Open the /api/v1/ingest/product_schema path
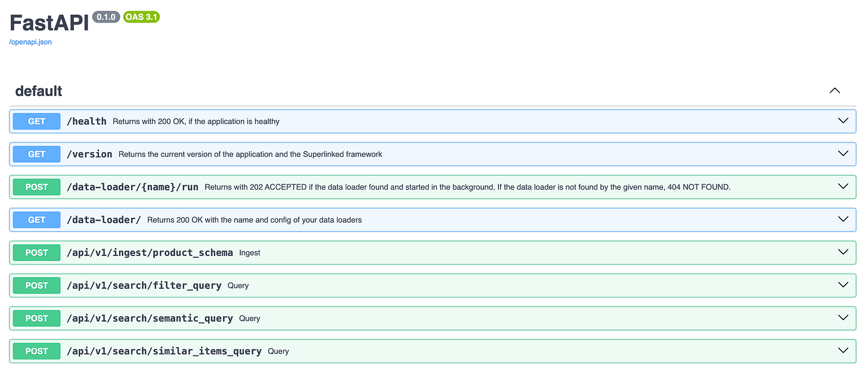Screen dimensions: 868x377 [x=150, y=252]
